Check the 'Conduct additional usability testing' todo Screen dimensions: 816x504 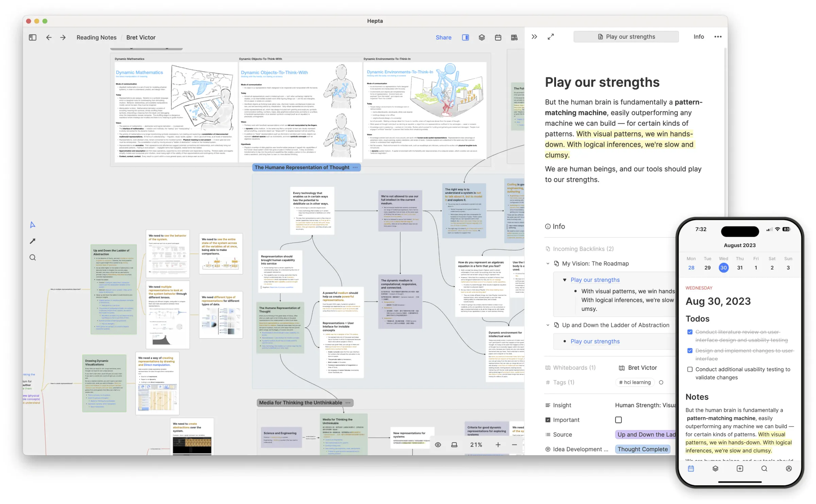coord(690,369)
